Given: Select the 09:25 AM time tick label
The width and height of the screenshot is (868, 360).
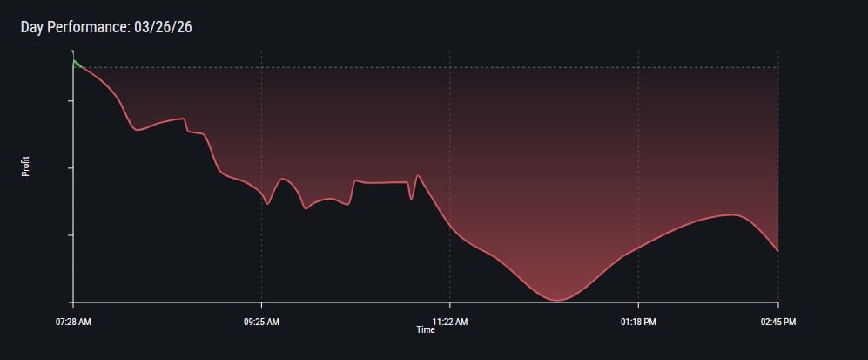Looking at the screenshot, I should coord(261,322).
